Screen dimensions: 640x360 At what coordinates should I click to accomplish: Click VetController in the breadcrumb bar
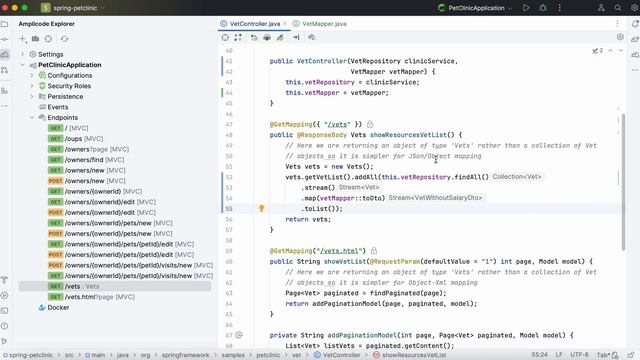pyautogui.click(x=337, y=355)
